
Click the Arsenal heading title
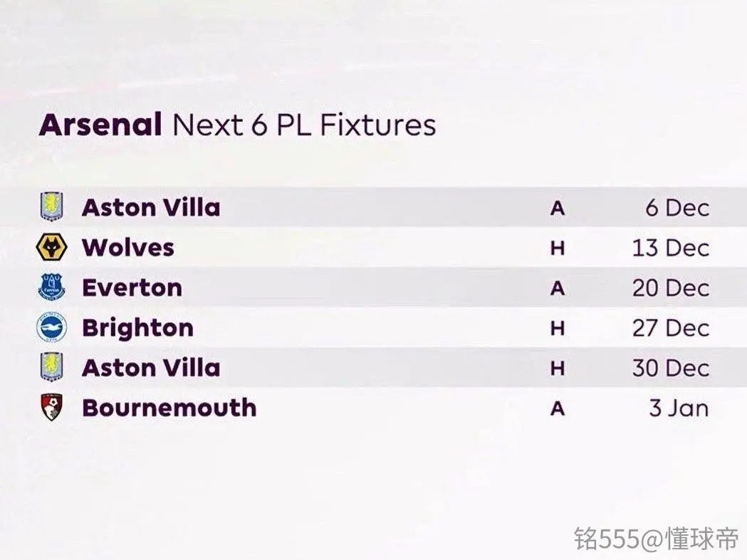(x=100, y=125)
